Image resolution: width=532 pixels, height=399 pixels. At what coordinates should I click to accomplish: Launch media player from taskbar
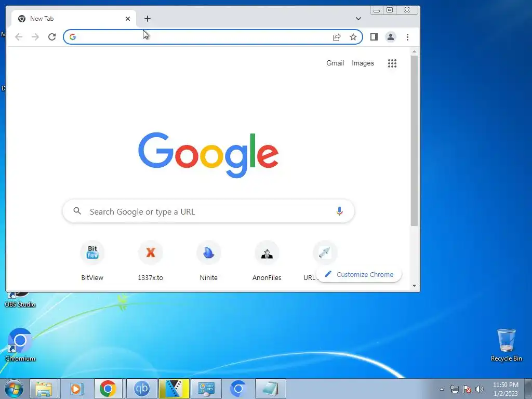[x=76, y=389]
